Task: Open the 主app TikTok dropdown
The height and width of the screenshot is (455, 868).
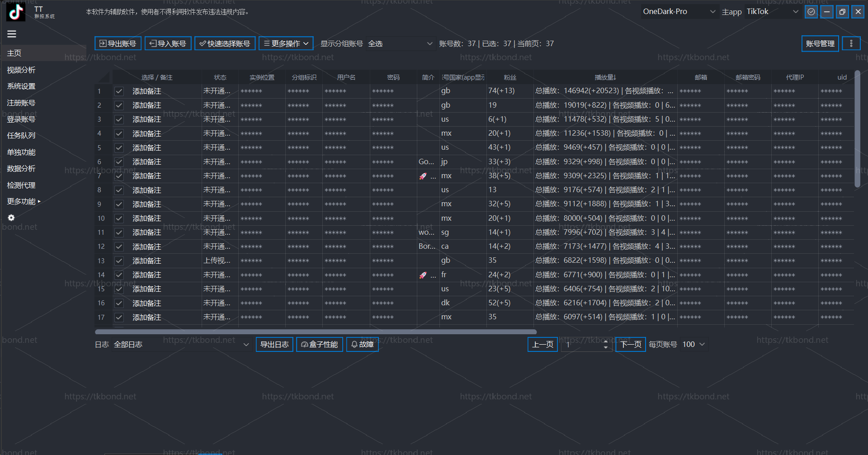Action: 772,12
